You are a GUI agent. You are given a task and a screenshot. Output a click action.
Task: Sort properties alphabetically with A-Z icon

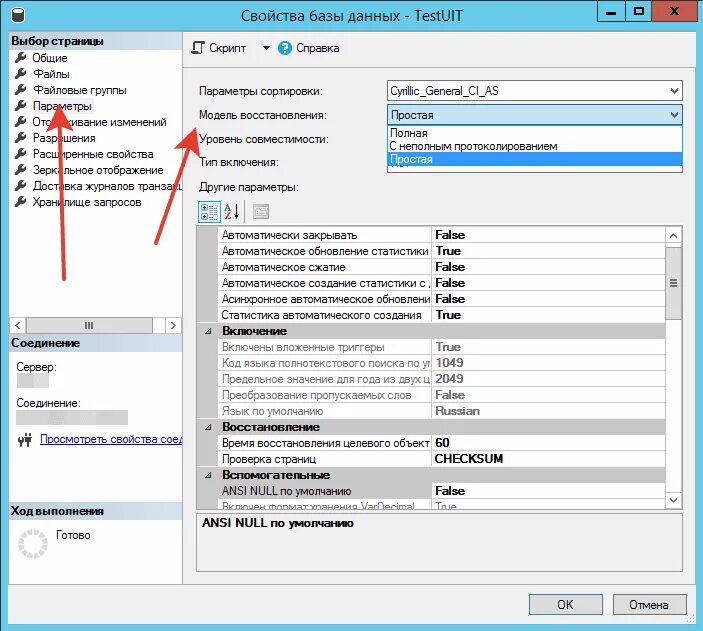pyautogui.click(x=232, y=212)
